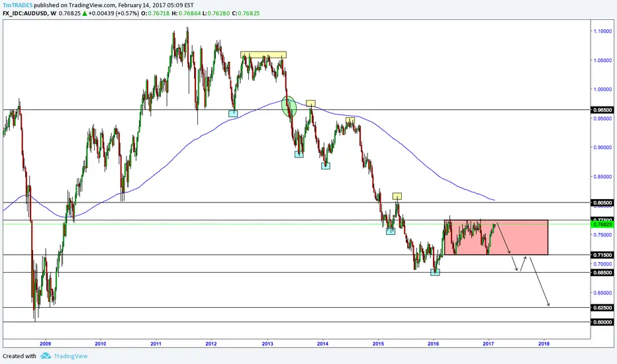
Task: Click the 0.90000 price axis label
Action: coord(603,148)
